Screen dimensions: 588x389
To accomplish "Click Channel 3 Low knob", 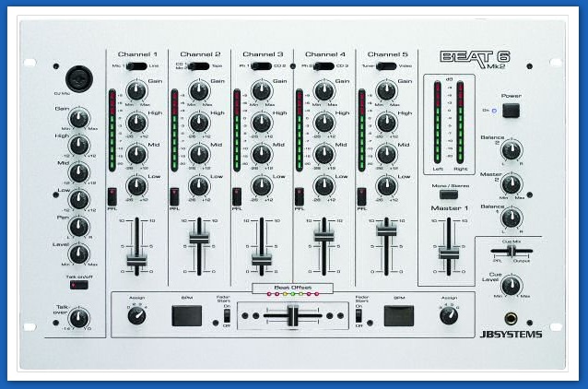I will pos(262,185).
